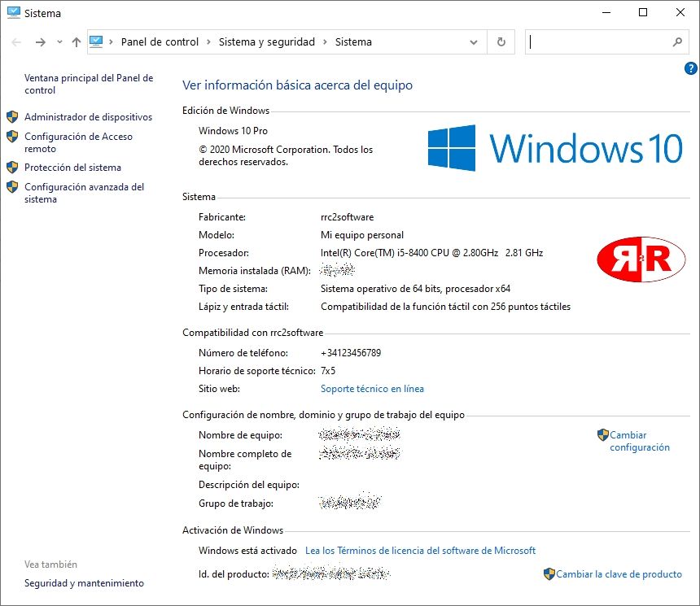This screenshot has width=700, height=606.
Task: Expand chevron after Sistema y seguridad
Action: pyautogui.click(x=325, y=42)
